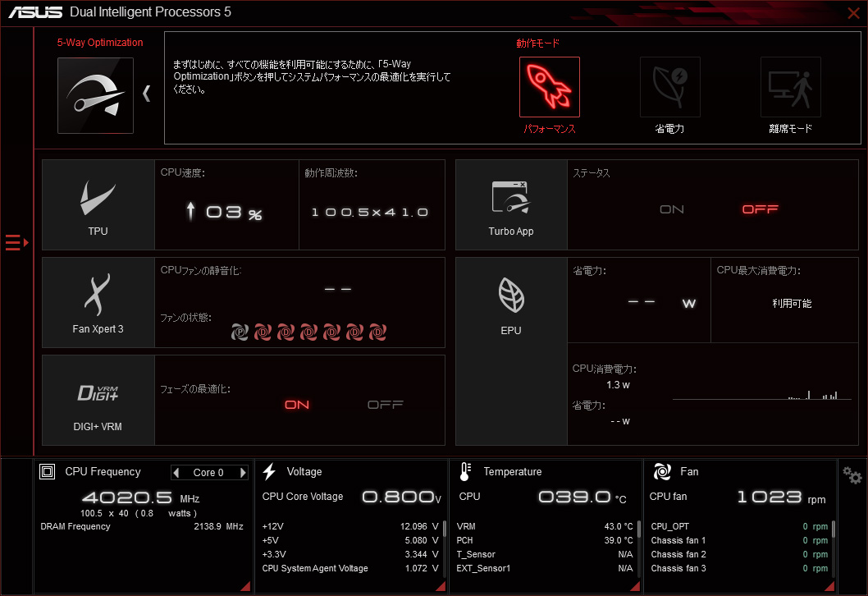Click the DRAM Frequency row

(x=142, y=526)
